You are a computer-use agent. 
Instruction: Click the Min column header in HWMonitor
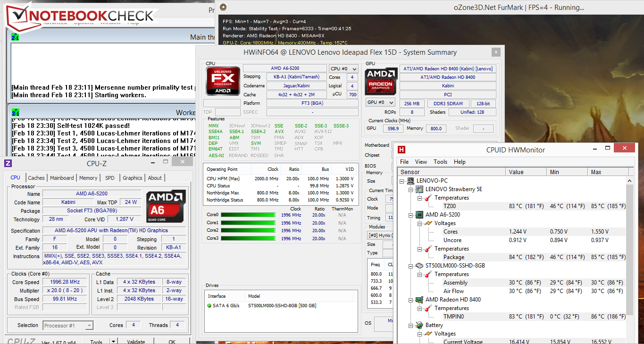[x=567, y=172]
